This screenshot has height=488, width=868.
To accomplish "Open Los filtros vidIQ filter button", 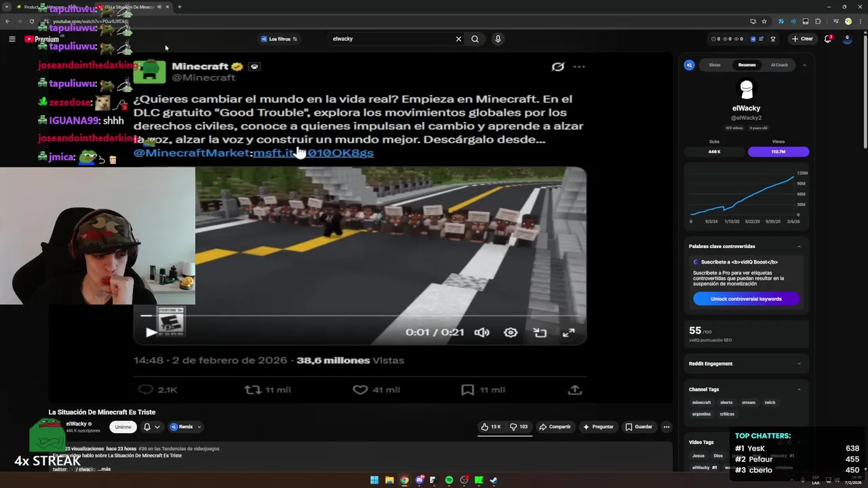I will tap(279, 39).
